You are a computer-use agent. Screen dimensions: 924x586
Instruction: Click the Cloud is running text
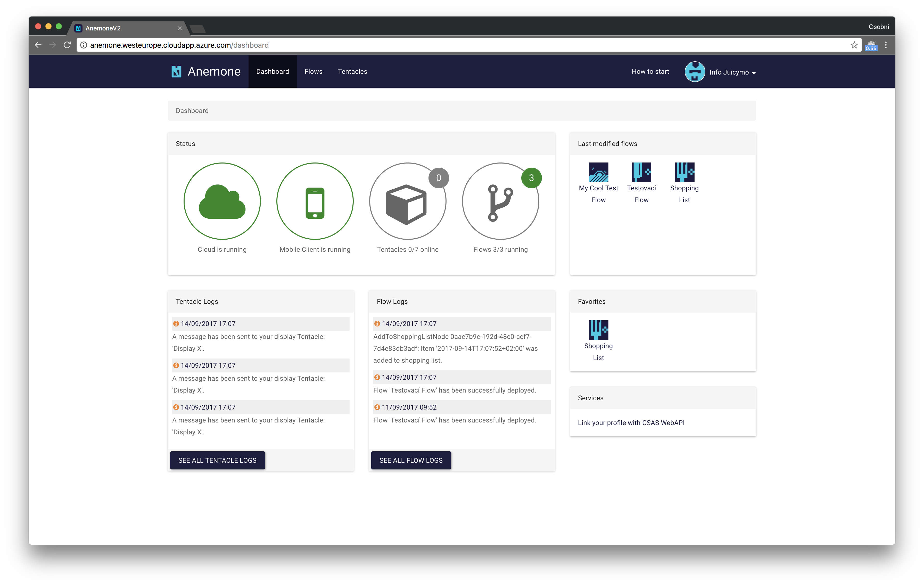point(222,249)
